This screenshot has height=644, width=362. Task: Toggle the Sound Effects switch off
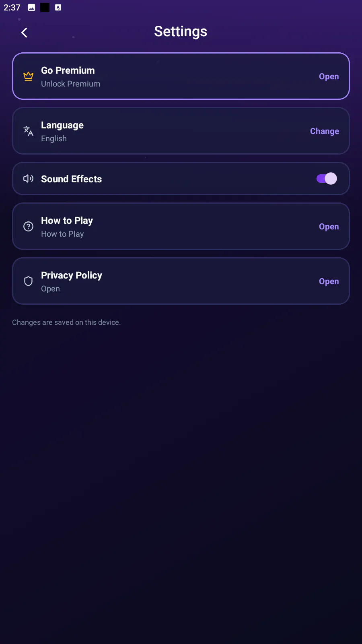[327, 179]
